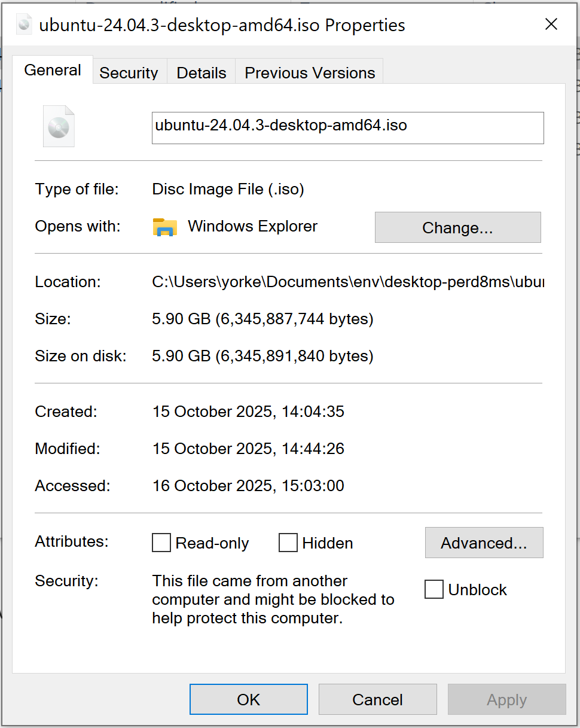Click the Location file path text
Image resolution: width=580 pixels, height=728 pixels.
347,282
